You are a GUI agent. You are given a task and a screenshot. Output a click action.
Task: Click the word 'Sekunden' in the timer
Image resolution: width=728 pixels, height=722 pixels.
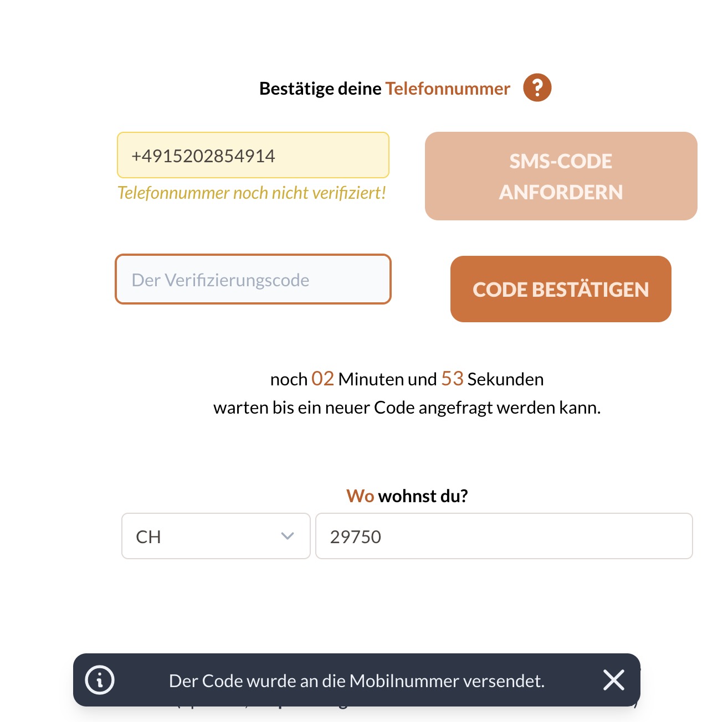click(505, 379)
